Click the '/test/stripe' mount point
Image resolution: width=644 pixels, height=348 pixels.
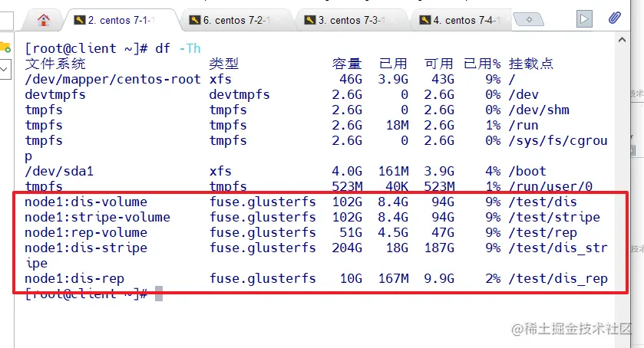(554, 217)
